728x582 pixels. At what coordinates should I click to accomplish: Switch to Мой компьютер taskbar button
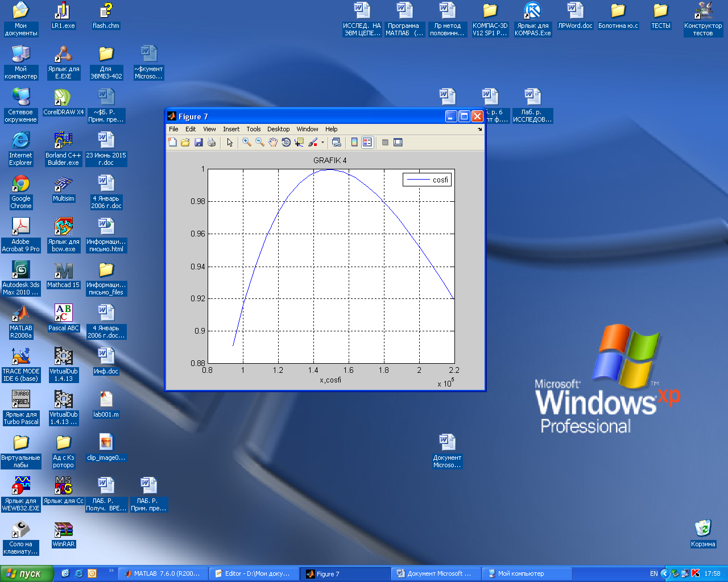[x=527, y=573]
